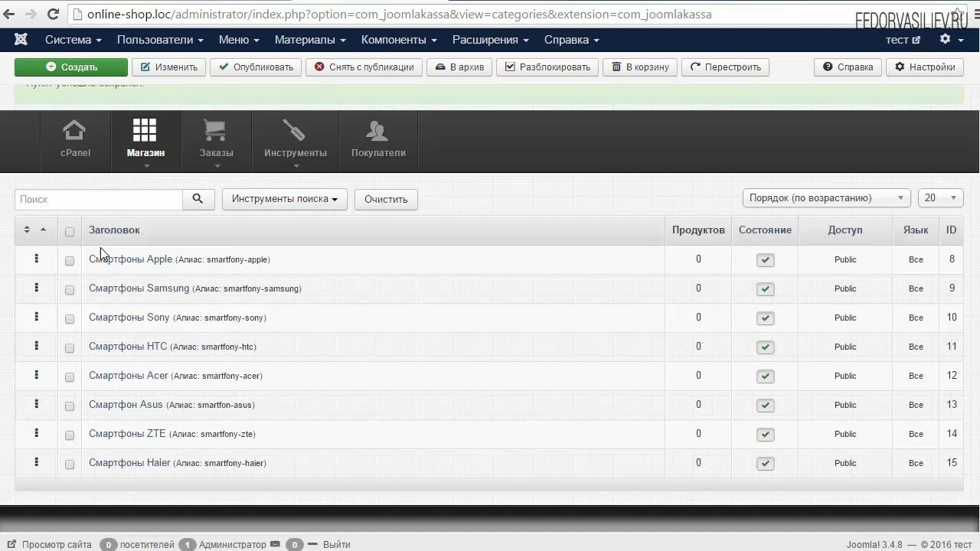Click the Изменить toolbar button
This screenshot has height=551, width=980.
tap(169, 67)
